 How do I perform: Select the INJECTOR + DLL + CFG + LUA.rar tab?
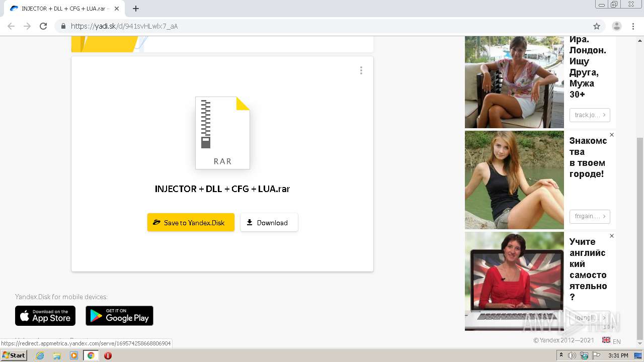64,9
